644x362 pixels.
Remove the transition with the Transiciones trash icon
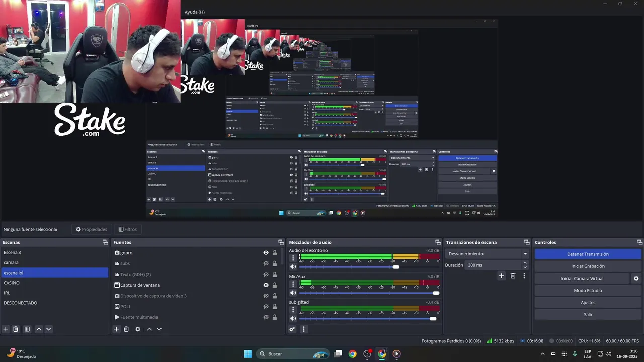513,276
